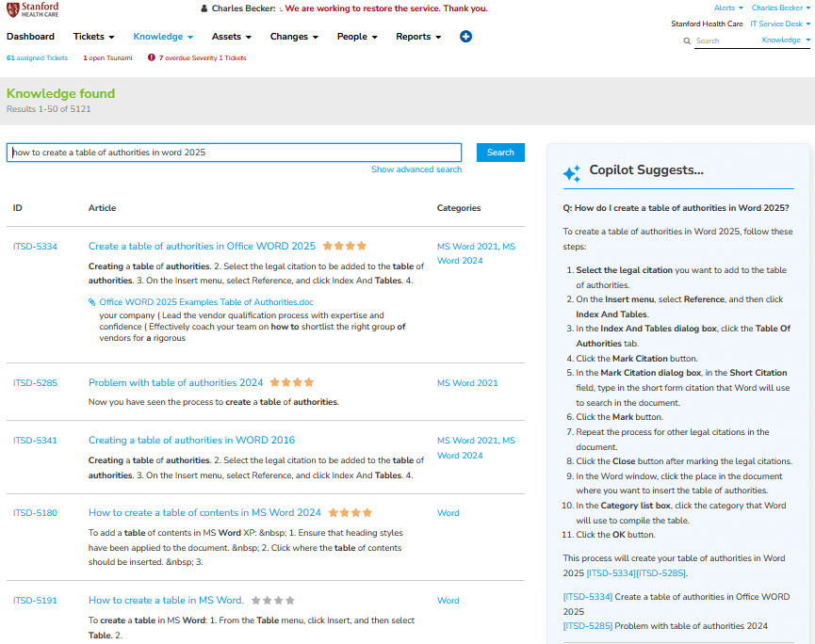815x644 pixels.
Task: Click inline ITSD-5334 citation in Copilot answer
Action: tap(611, 573)
